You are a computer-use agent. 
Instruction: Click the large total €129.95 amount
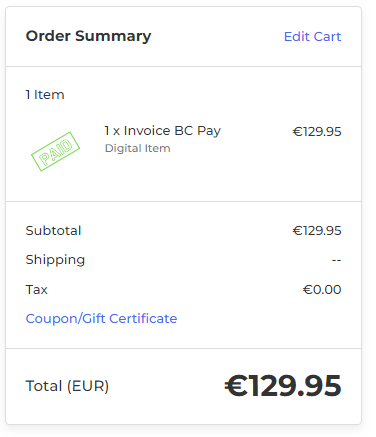click(x=283, y=386)
